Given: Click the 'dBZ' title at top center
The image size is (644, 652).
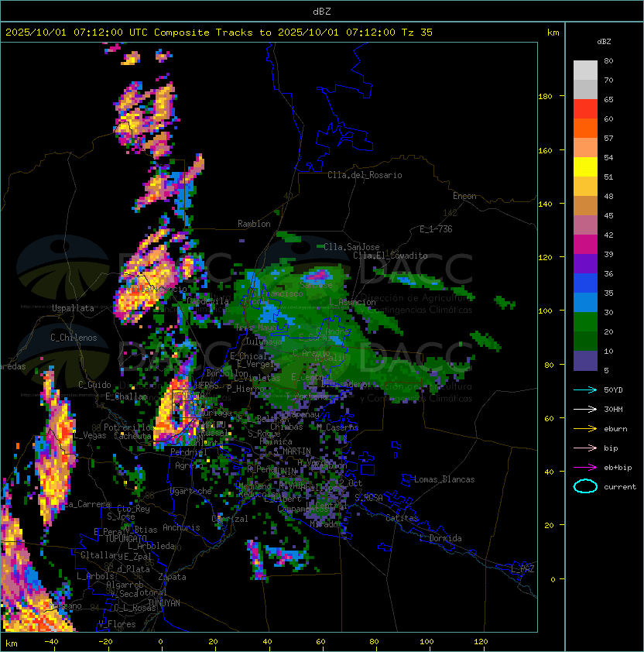Looking at the screenshot, I should tap(322, 12).
